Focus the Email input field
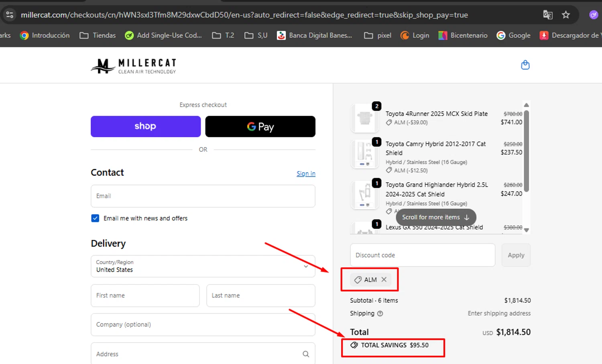Screen dimensions: 602x364 (x=203, y=196)
